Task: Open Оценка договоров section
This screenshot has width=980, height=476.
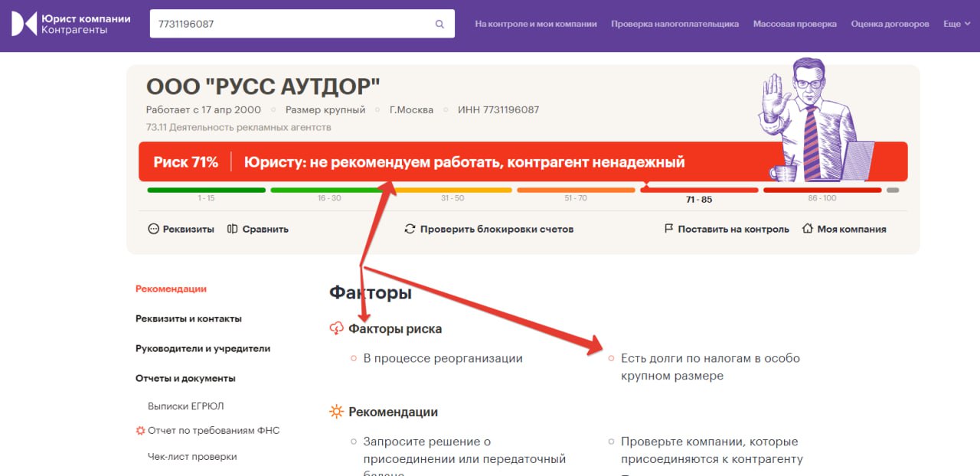Action: click(x=890, y=24)
